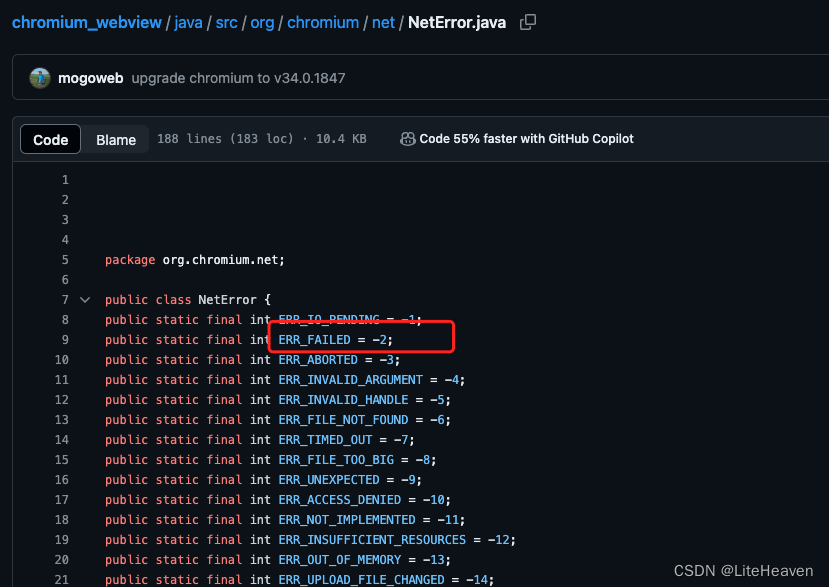
Task: Click Code 55% faster with GitHub Copilot
Action: [x=527, y=139]
